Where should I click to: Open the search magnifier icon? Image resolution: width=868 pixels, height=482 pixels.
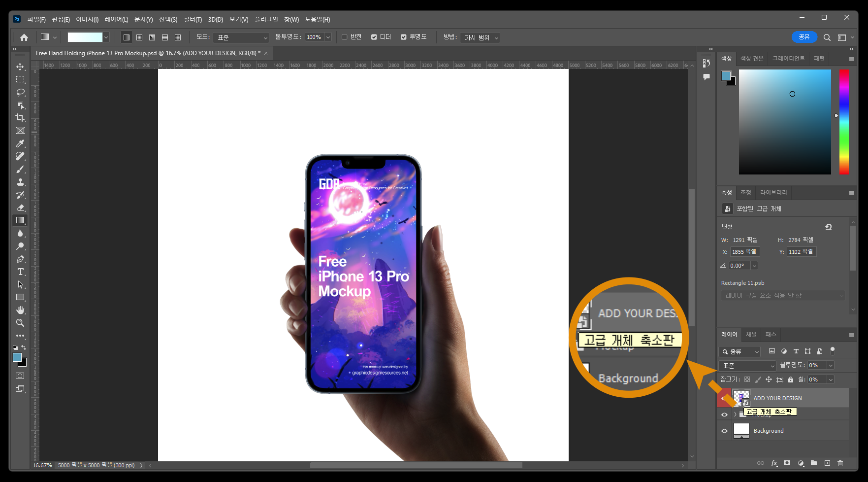click(827, 37)
